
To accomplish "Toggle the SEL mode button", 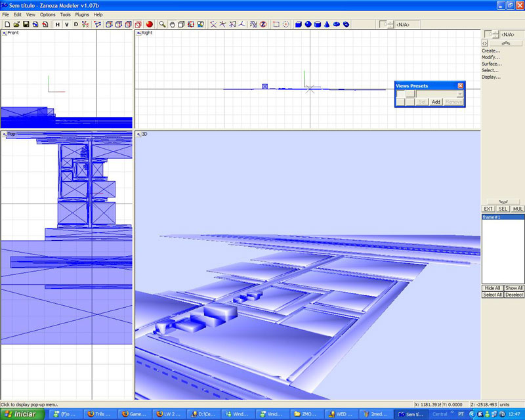I will [x=503, y=209].
